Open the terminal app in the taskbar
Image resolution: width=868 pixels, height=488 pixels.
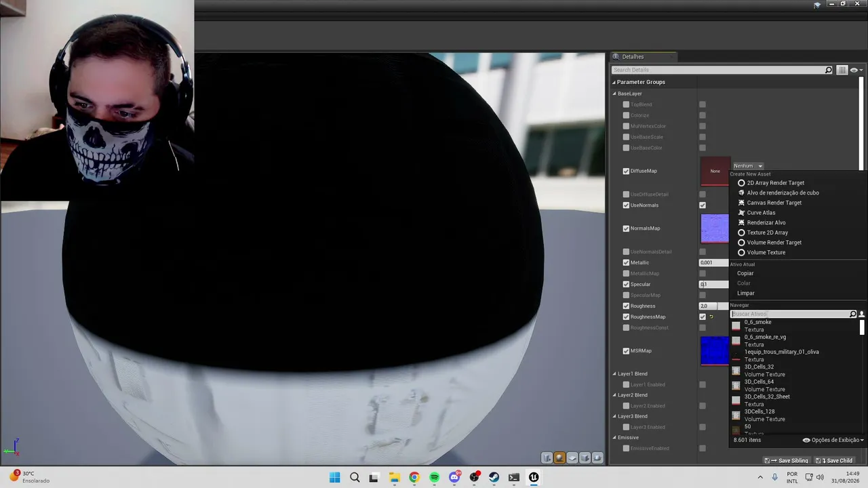pyautogui.click(x=514, y=477)
